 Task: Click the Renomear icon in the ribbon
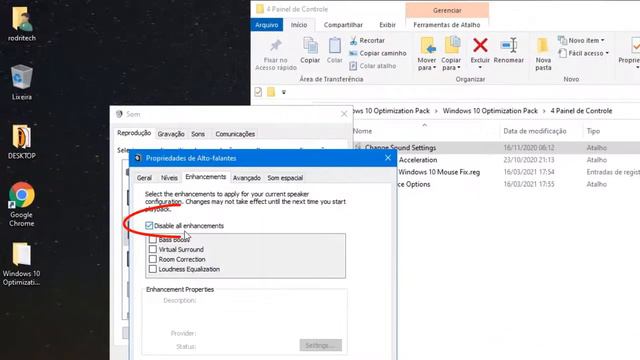509,45
